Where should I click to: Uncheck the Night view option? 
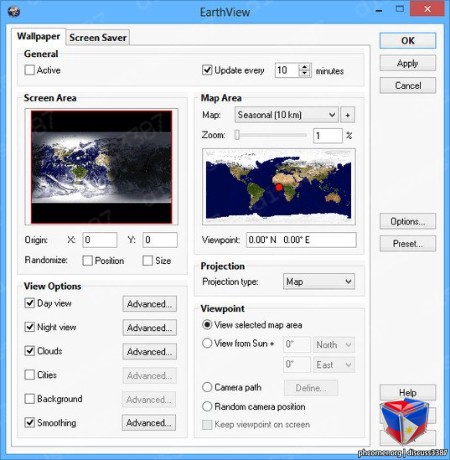(30, 327)
